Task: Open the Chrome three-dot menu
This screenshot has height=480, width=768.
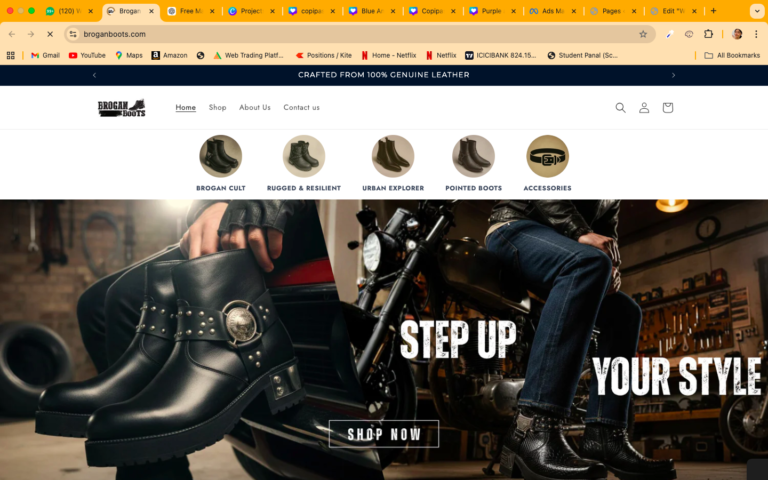Action: coord(756,34)
